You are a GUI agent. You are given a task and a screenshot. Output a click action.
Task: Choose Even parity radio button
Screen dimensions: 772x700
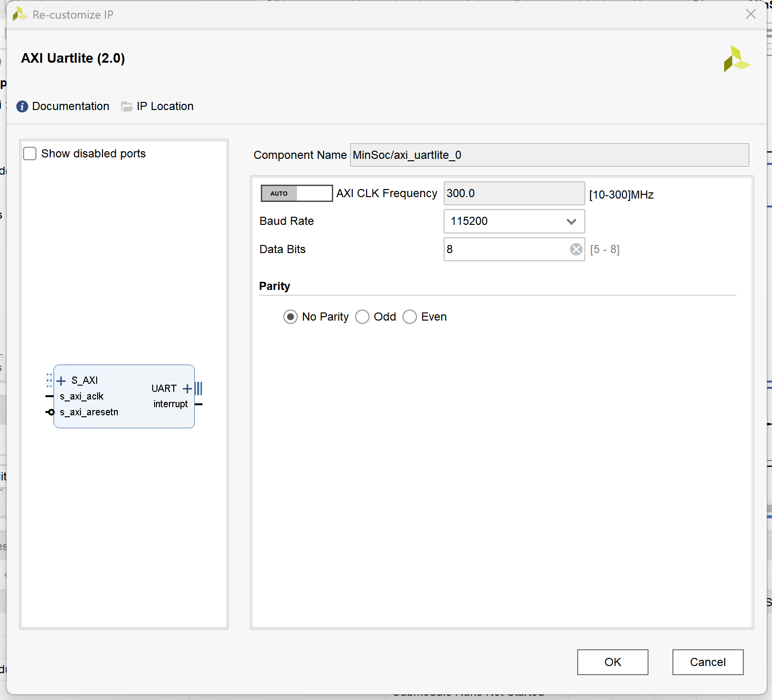tap(410, 317)
